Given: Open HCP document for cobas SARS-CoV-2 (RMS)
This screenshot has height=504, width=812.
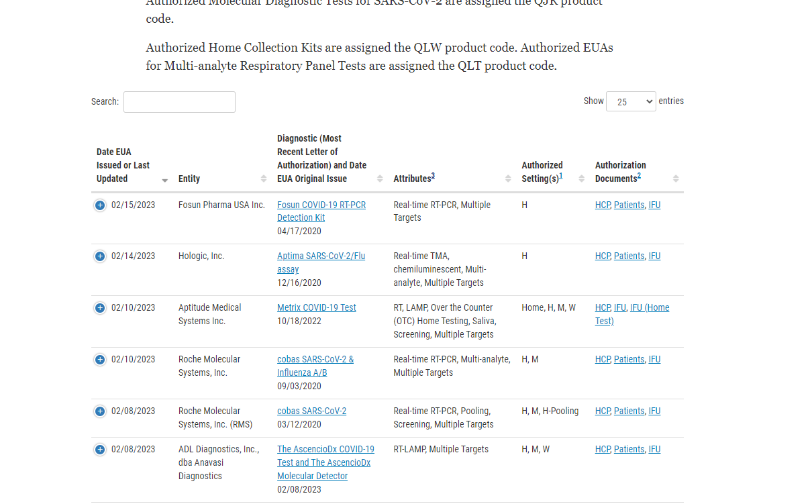Looking at the screenshot, I should coord(603,411).
